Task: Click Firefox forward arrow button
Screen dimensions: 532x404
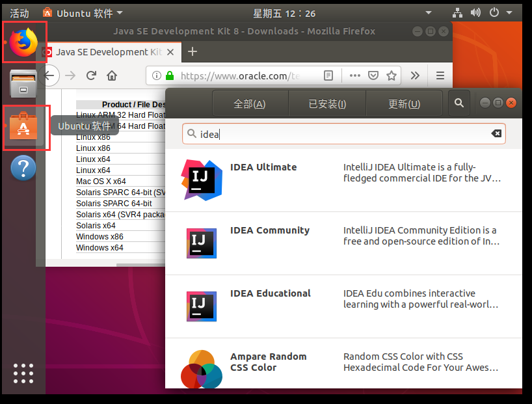Action: click(70, 75)
